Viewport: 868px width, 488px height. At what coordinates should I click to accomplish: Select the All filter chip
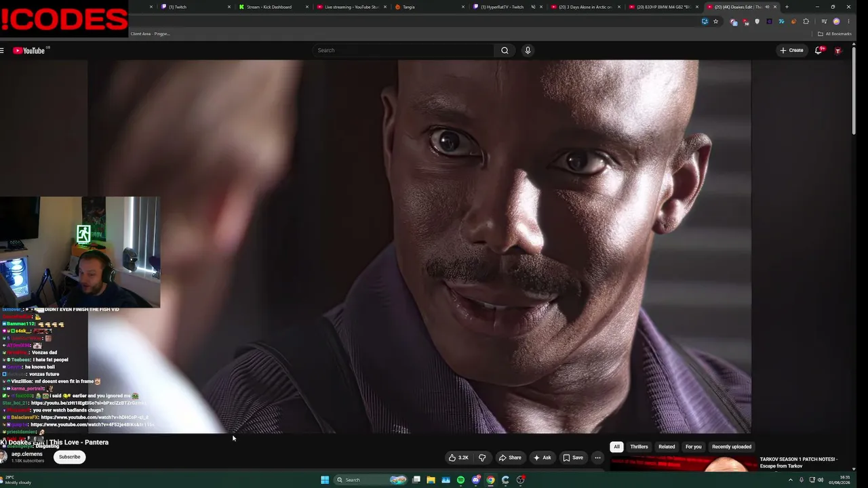click(x=616, y=447)
